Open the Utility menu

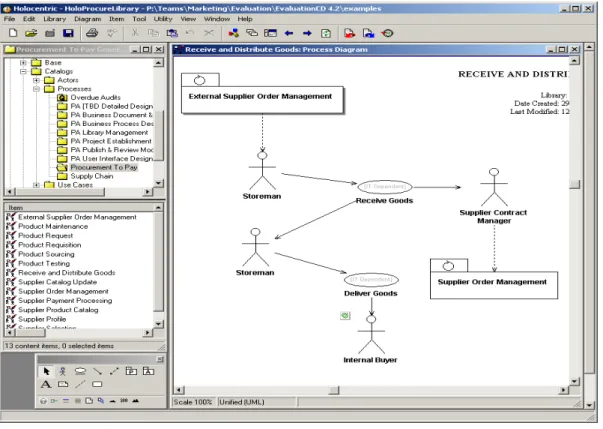pos(163,19)
